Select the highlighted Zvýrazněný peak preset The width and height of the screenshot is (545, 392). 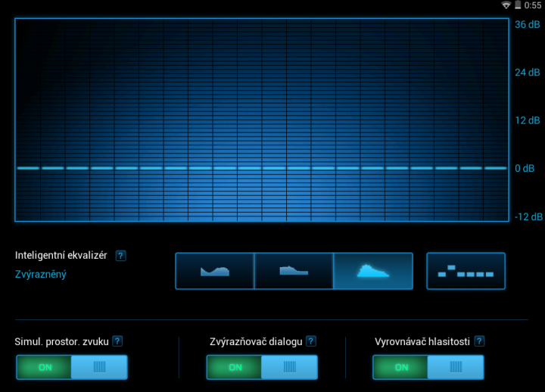(x=372, y=271)
